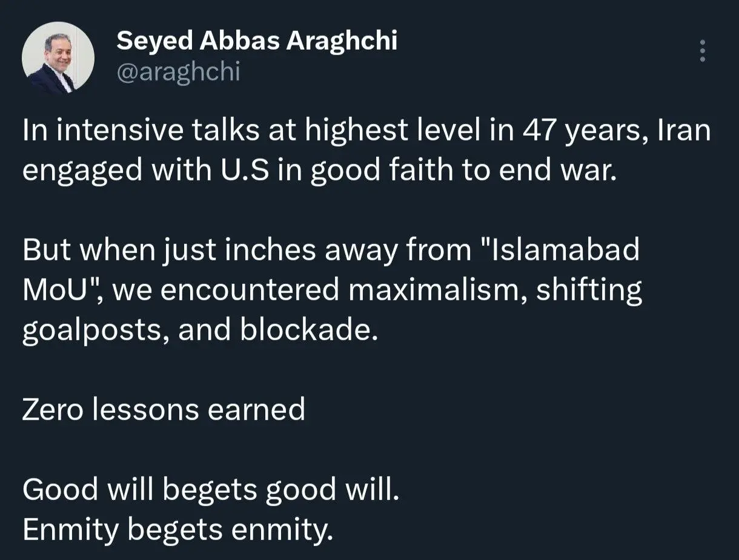Click the word "Iran" in the first line
739x560 pixels.
pos(684,131)
